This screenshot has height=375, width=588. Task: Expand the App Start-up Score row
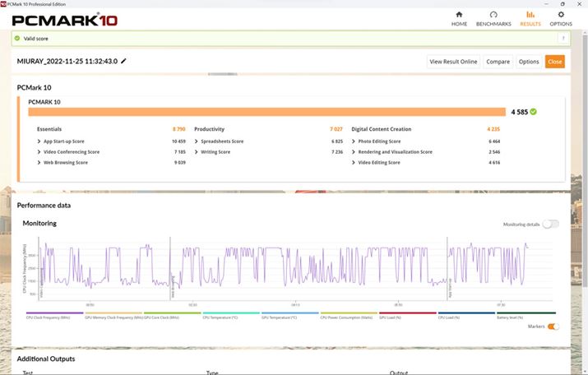click(x=39, y=141)
